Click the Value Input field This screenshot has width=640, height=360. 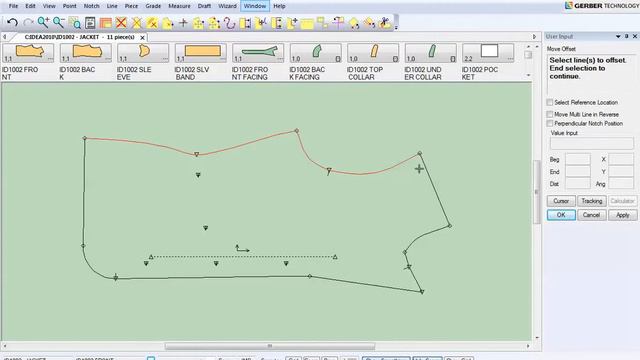[591, 143]
